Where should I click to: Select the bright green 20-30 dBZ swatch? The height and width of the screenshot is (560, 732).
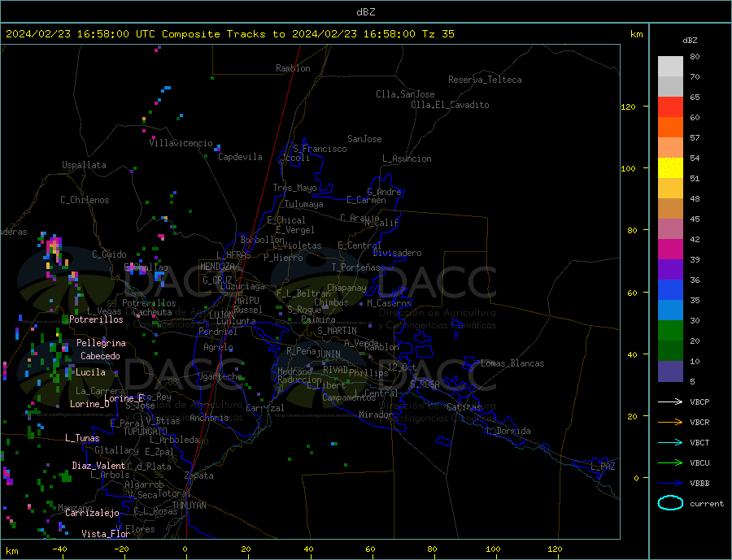[670, 331]
